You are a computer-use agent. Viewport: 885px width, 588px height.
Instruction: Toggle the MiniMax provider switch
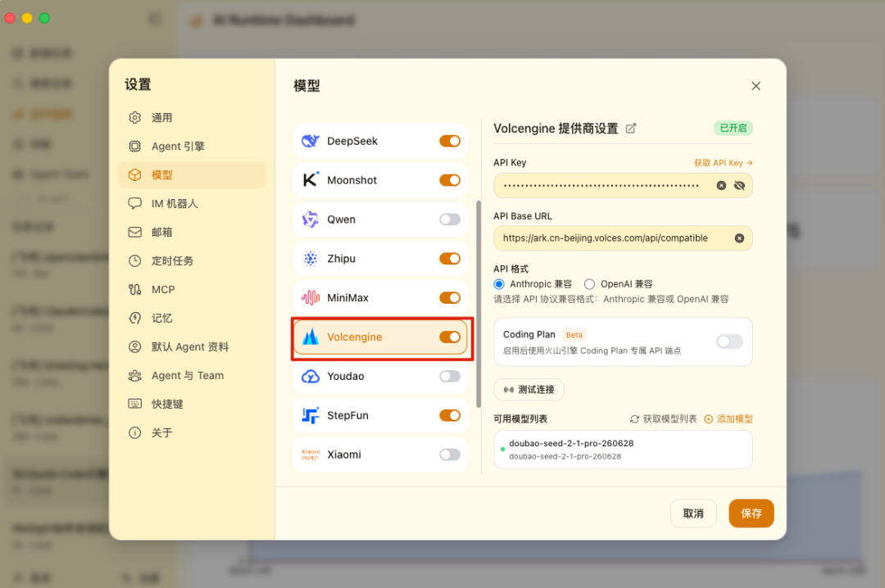[450, 298]
